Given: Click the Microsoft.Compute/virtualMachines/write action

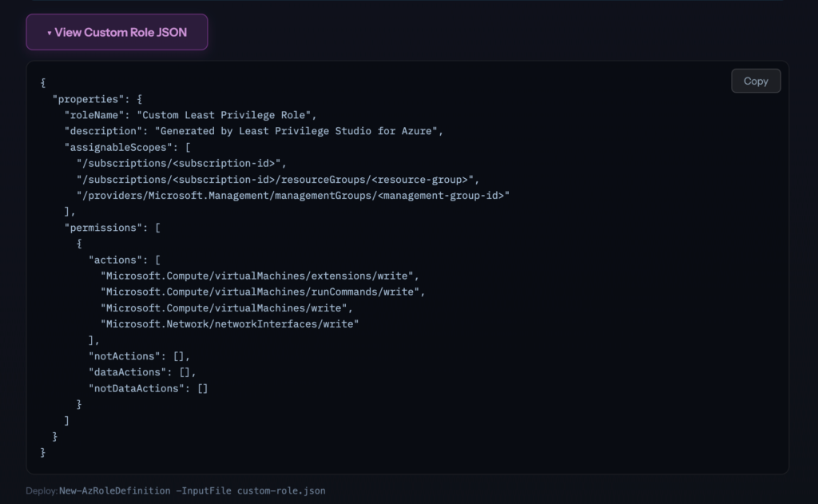Looking at the screenshot, I should [x=226, y=308].
